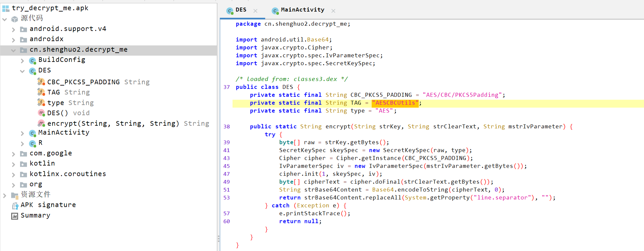Click the TAG field icon

[41, 92]
